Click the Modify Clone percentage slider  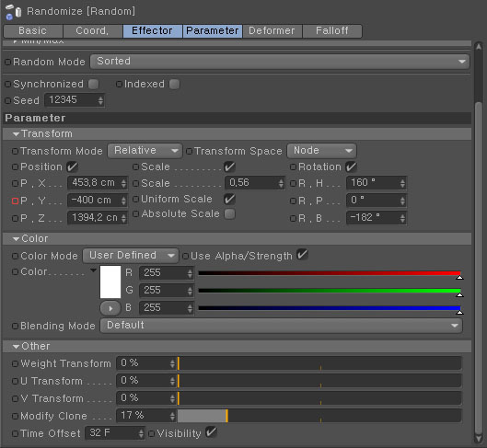319,416
